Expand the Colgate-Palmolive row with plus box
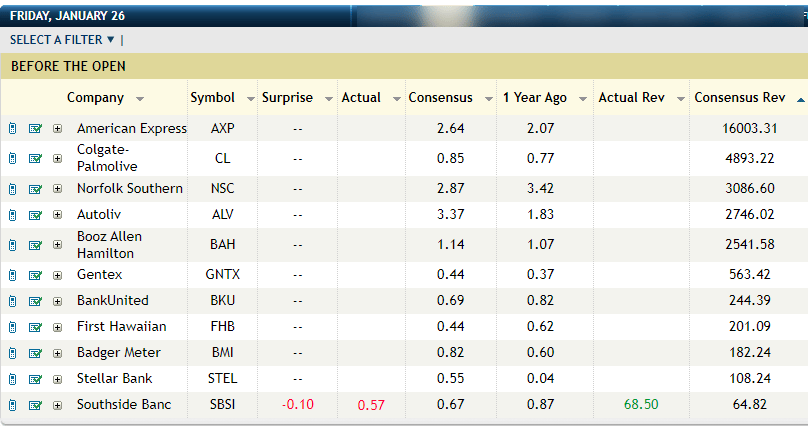The width and height of the screenshot is (808, 426). point(57,158)
